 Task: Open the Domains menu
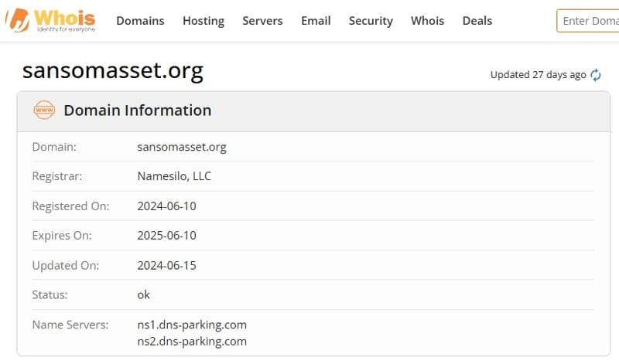pos(140,21)
